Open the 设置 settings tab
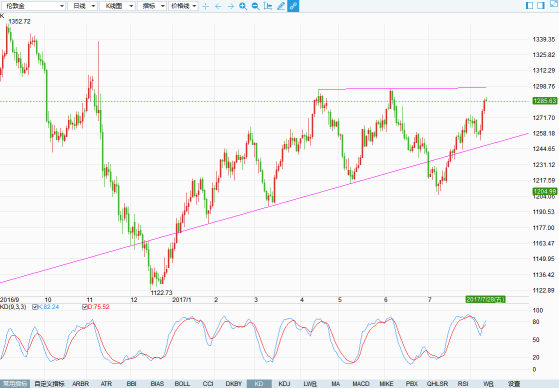Screen dimensions: 559x388 pyautogui.click(x=514, y=384)
